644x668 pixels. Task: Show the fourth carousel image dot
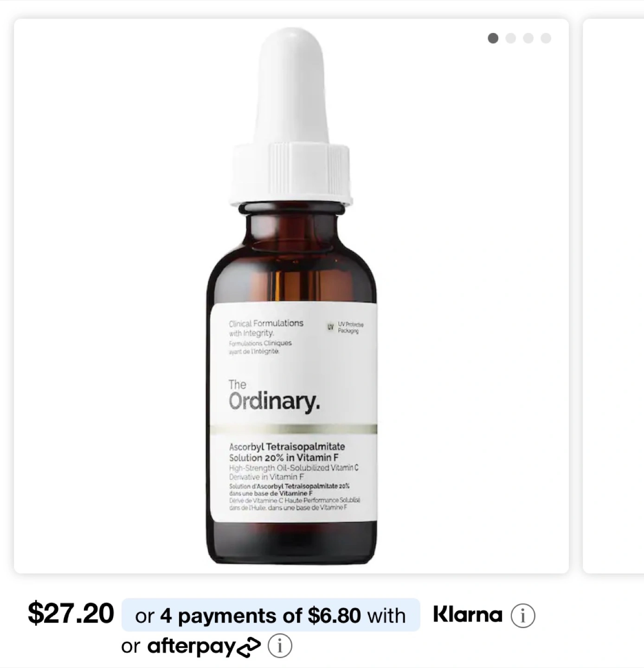pyautogui.click(x=546, y=38)
